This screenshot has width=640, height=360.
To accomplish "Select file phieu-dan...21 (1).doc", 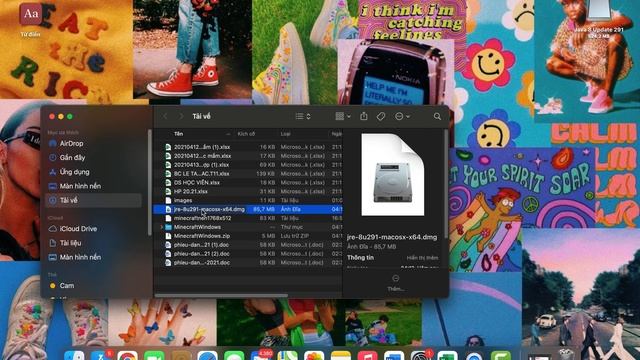I will point(201,245).
